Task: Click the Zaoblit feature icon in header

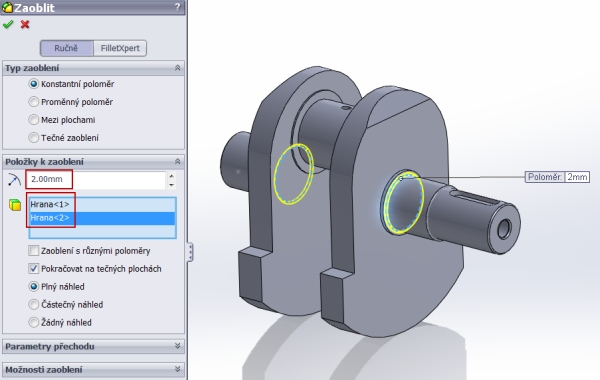Action: pyautogui.click(x=7, y=7)
